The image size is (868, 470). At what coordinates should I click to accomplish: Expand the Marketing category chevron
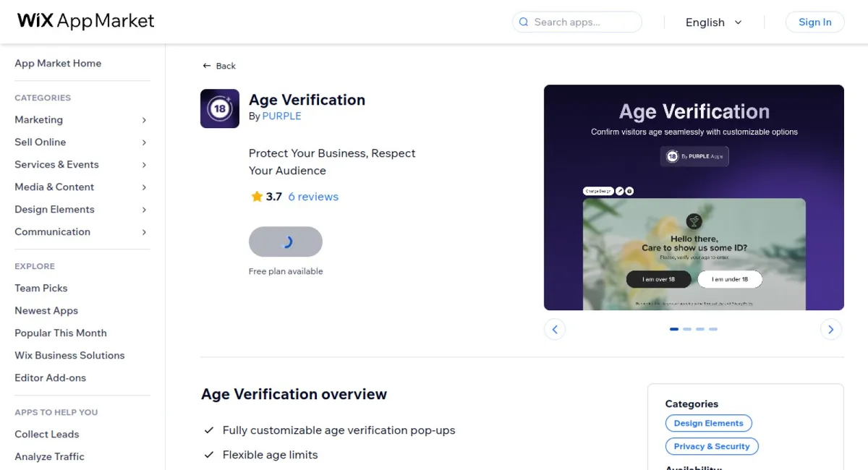point(142,120)
